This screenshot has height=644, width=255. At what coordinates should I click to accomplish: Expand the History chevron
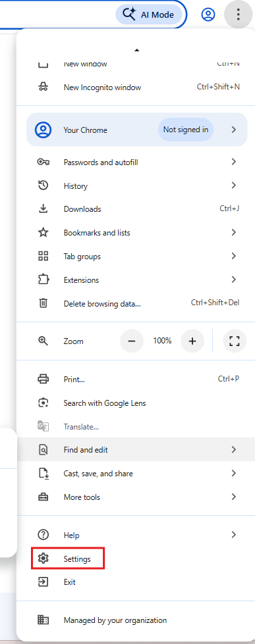(x=234, y=186)
